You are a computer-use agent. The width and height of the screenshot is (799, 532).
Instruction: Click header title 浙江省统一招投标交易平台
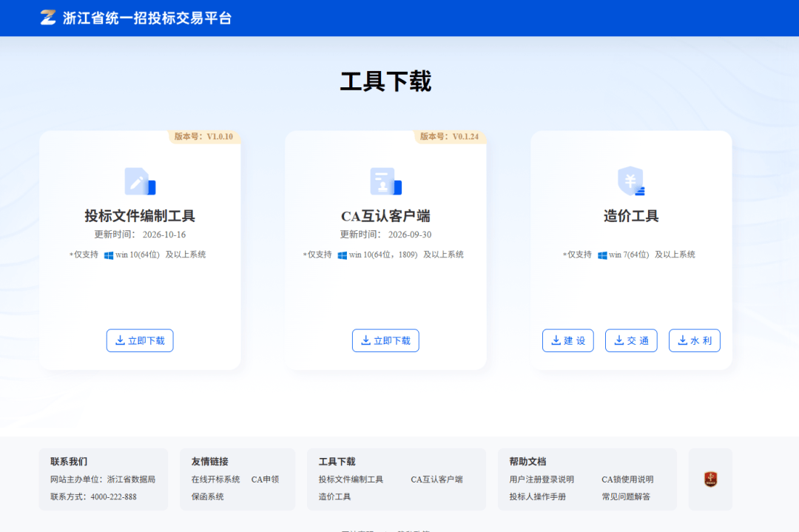tap(147, 18)
